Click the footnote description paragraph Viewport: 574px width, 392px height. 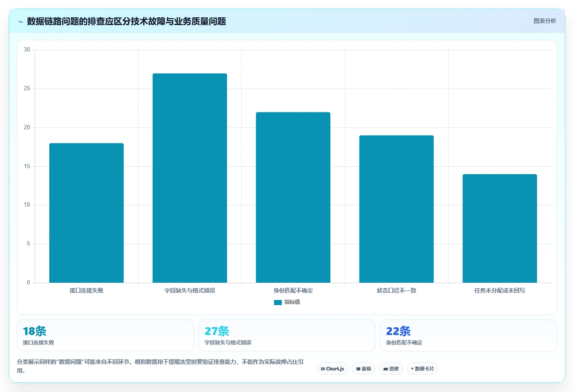point(160,366)
